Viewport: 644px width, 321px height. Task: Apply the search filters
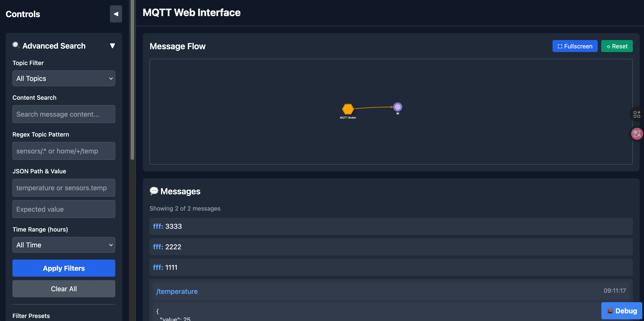tap(64, 268)
